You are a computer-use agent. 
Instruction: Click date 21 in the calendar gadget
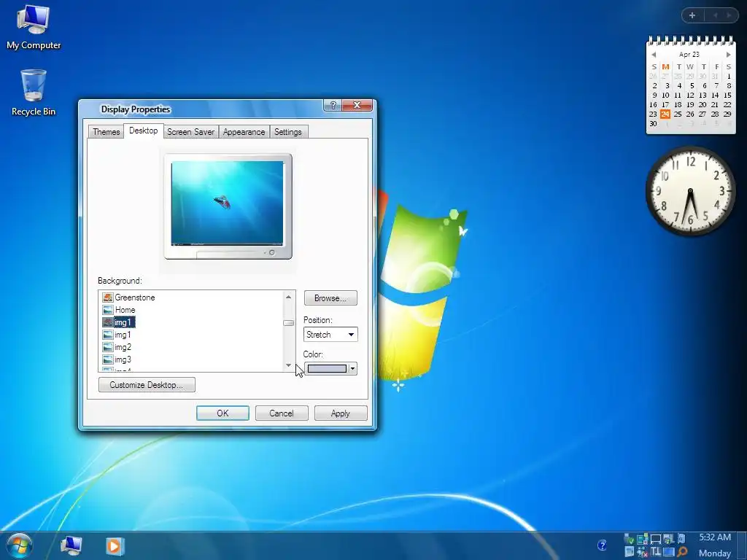tap(715, 105)
